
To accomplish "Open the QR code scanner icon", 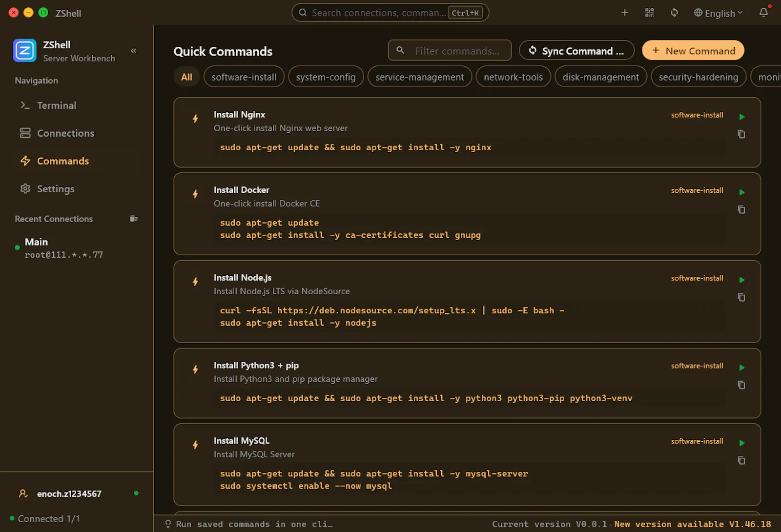I will 649,13.
